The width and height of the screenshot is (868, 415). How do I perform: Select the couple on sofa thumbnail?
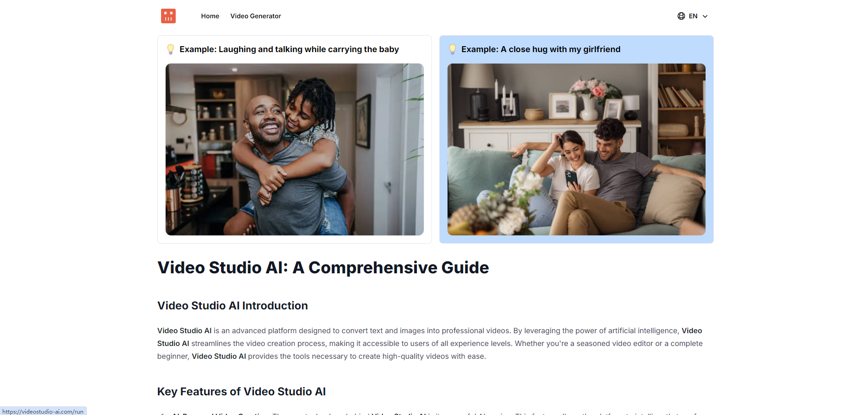576,149
